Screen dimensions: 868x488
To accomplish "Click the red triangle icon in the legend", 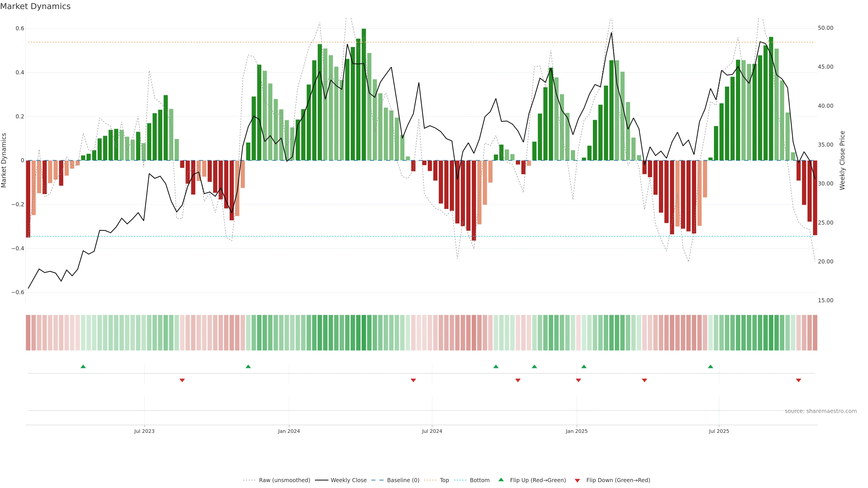I will 577,480.
